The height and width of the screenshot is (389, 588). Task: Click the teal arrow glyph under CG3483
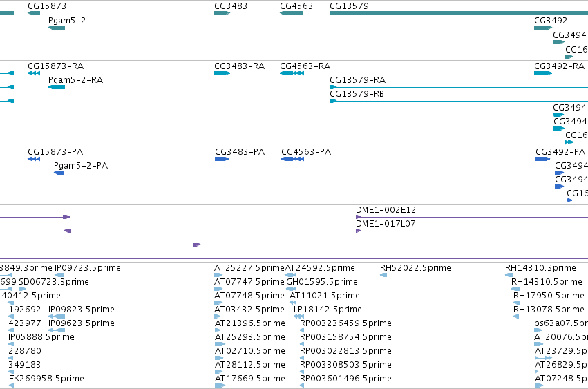pos(222,13)
